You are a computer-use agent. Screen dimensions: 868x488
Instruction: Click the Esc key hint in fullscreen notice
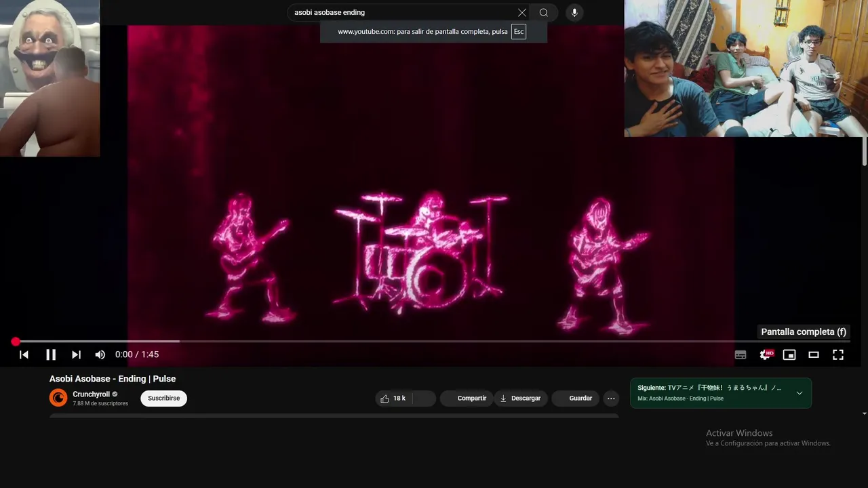pyautogui.click(x=519, y=32)
